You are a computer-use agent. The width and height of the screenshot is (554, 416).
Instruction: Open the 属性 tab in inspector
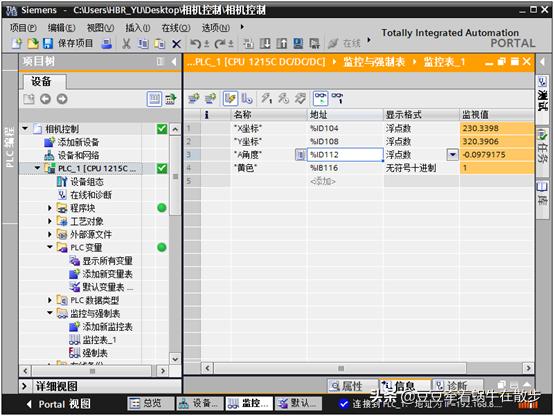(x=352, y=386)
